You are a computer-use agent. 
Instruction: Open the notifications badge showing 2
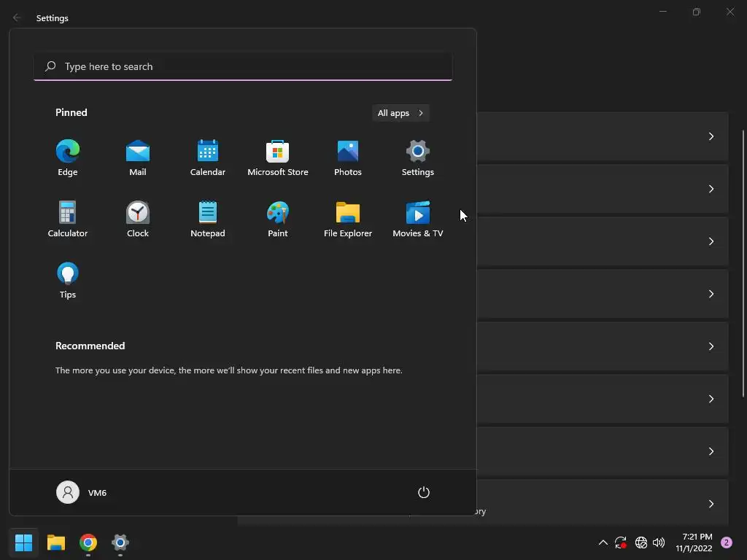pos(727,542)
